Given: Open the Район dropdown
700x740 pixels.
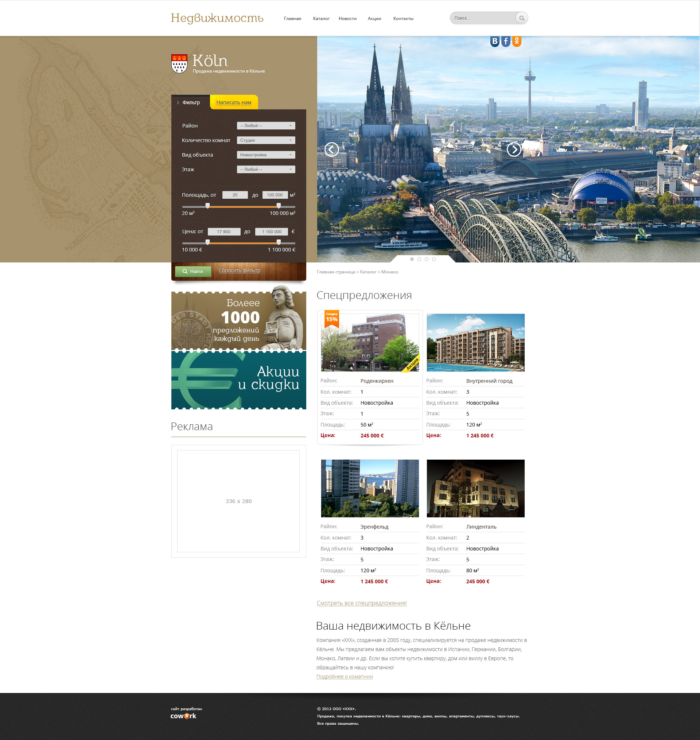Looking at the screenshot, I should (x=266, y=126).
